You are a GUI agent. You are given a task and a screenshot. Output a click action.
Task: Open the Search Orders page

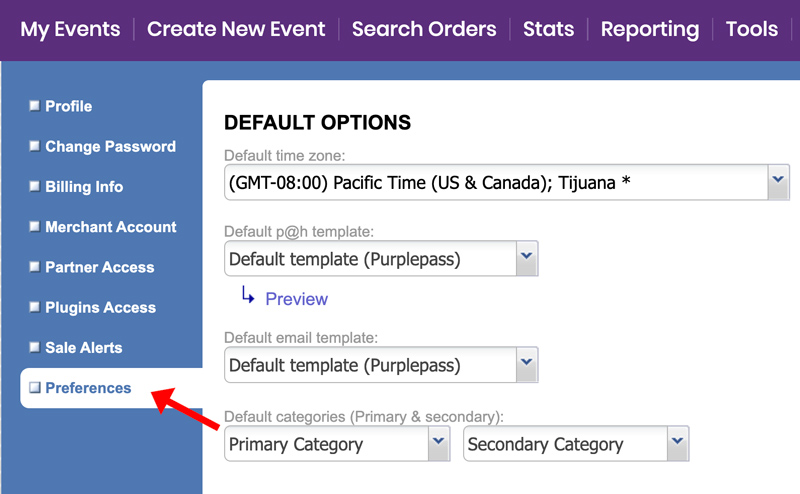click(424, 29)
